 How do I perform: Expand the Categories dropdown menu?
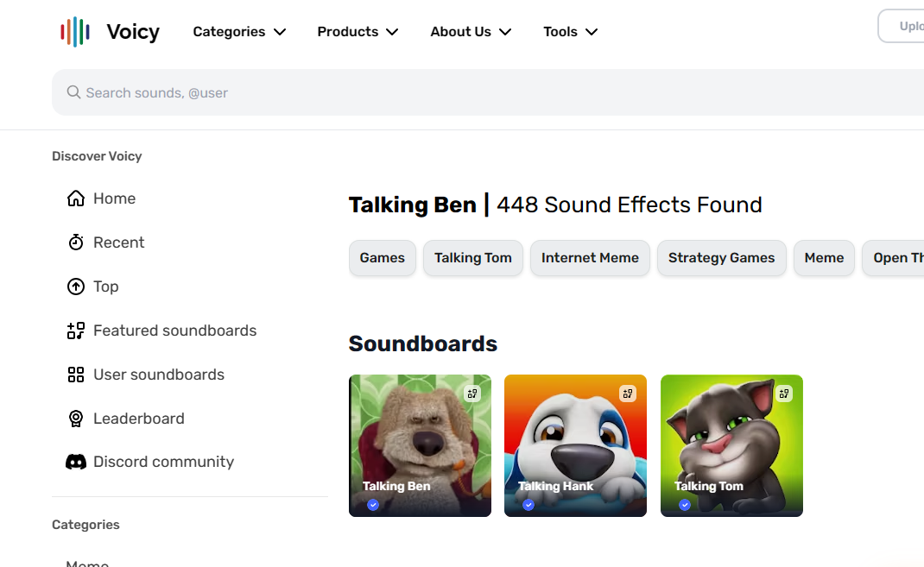click(239, 32)
